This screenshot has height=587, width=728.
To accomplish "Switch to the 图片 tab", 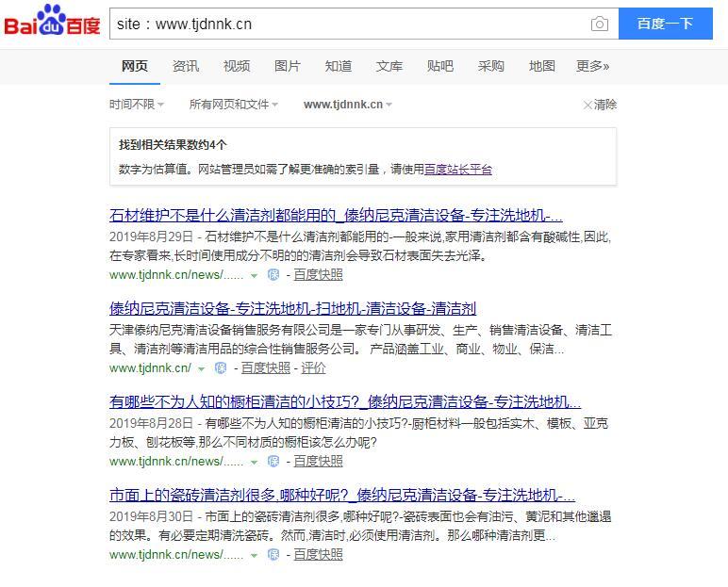I will (x=288, y=66).
